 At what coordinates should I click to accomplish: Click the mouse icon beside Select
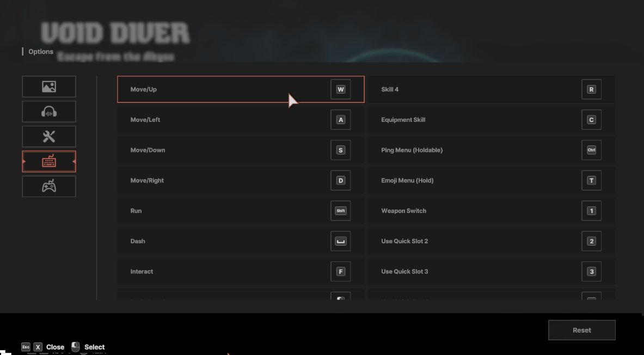coord(76,347)
